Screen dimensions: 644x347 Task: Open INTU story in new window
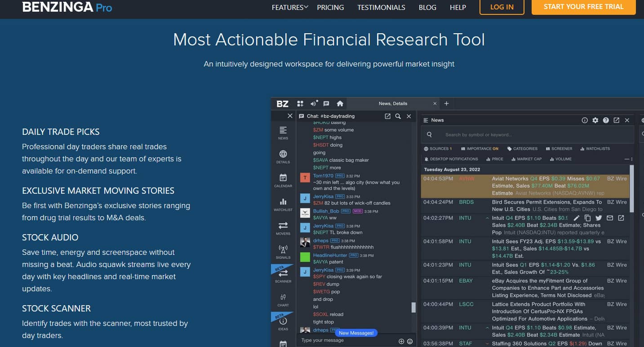(x=621, y=218)
